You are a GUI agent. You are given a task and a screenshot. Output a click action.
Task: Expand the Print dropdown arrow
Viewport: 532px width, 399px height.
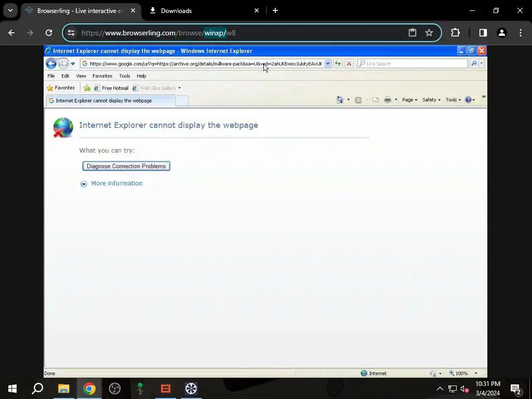[396, 100]
